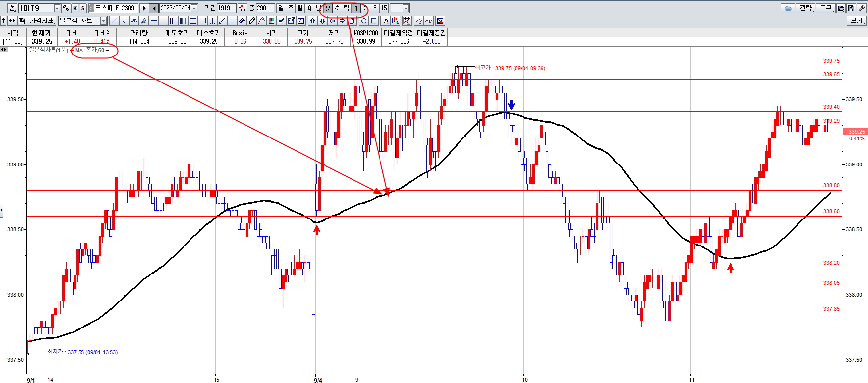Screen dimensions: 868x383
Task: Open the 101T9 symbol code dropdown
Action: (57, 8)
